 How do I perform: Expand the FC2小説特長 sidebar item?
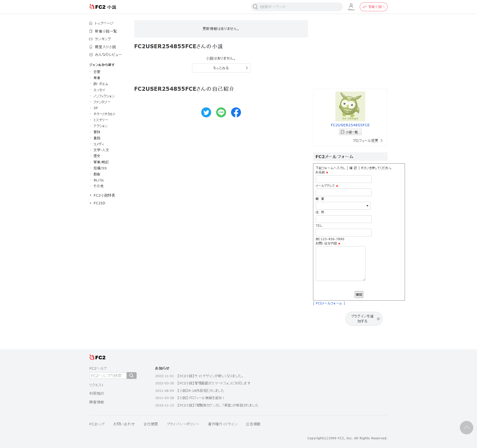104,195
